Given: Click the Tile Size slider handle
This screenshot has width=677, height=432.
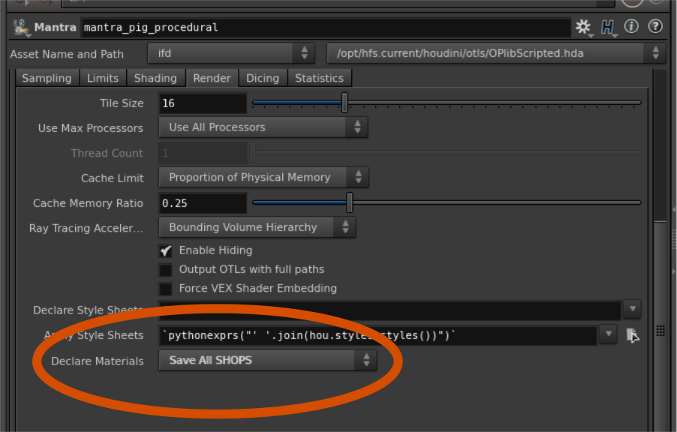Looking at the screenshot, I should (345, 103).
